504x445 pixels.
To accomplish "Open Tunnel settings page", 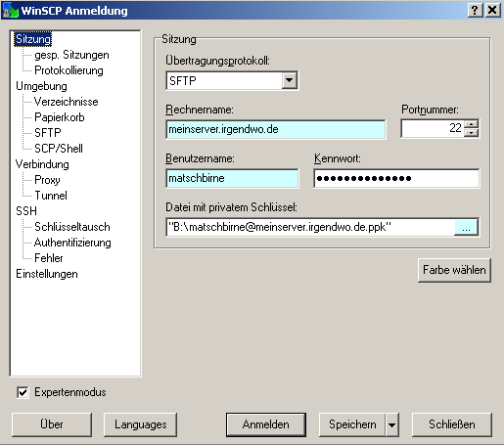I will pyautogui.click(x=51, y=196).
